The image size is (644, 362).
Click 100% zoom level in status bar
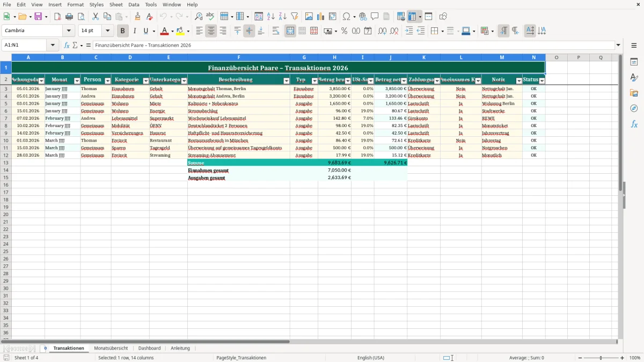[x=635, y=358]
